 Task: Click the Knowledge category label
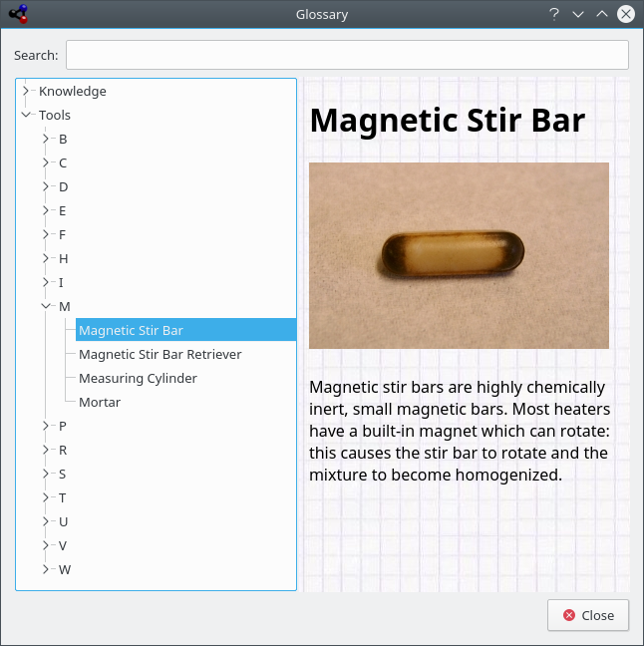point(72,91)
